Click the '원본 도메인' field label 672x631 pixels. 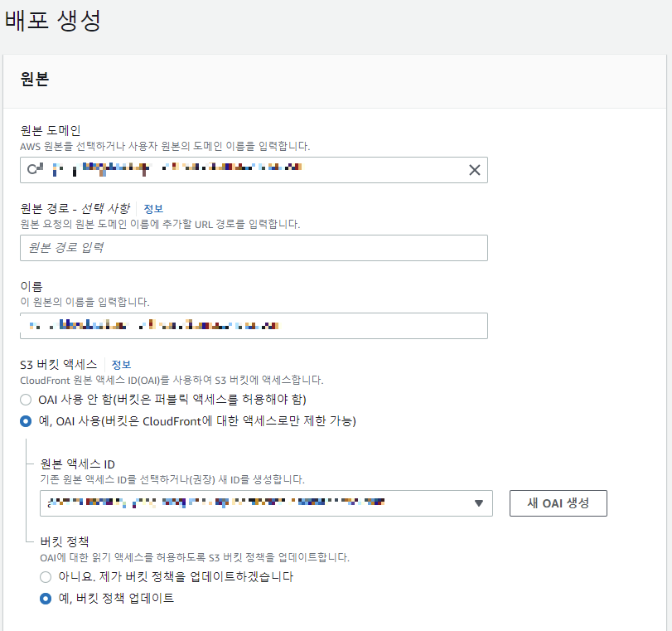pos(51,130)
